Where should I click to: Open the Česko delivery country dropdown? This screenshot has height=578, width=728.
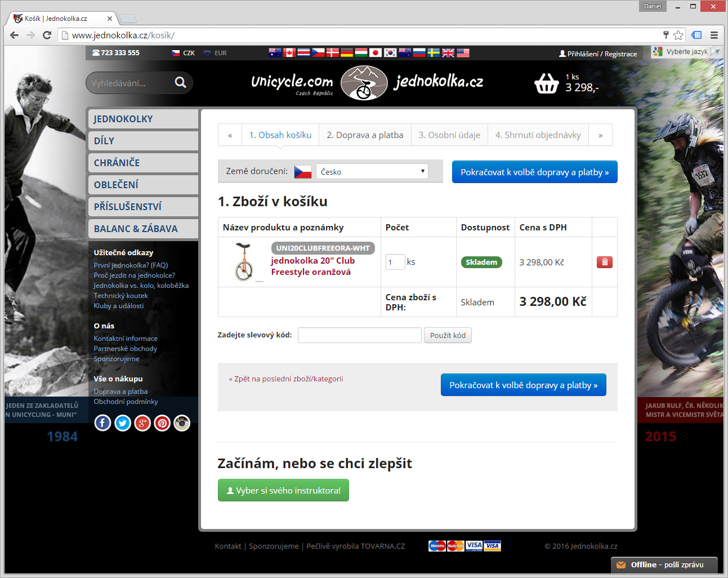pyautogui.click(x=372, y=171)
